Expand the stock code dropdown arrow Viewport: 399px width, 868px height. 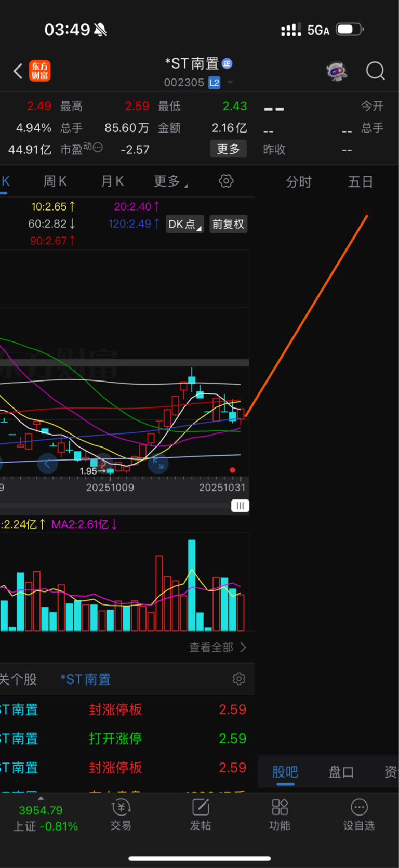230,83
